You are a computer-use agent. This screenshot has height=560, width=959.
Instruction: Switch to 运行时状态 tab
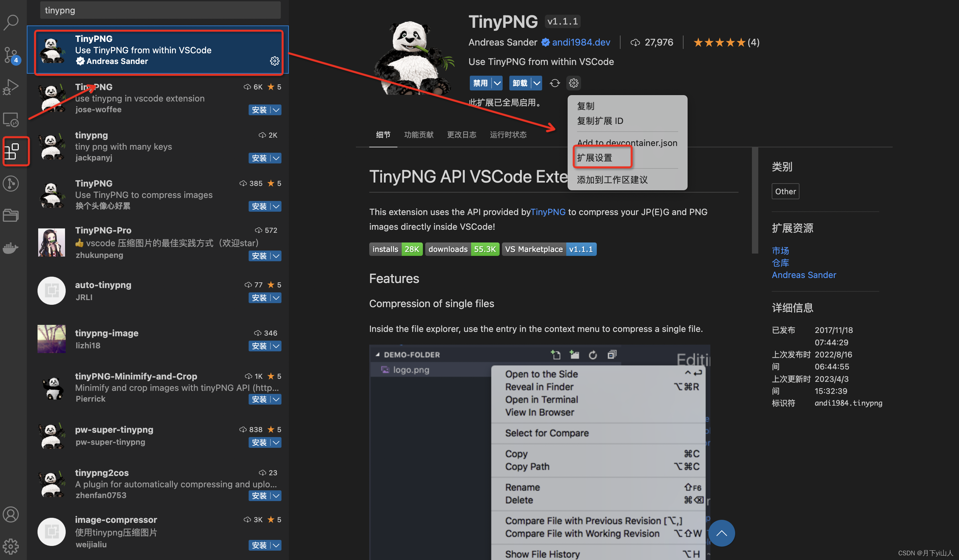(x=508, y=135)
